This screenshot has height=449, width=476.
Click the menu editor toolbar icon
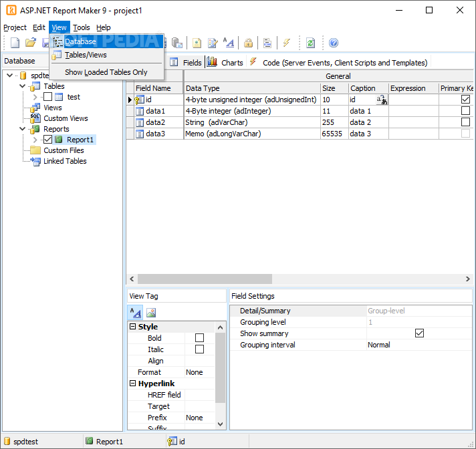pyautogui.click(x=267, y=43)
